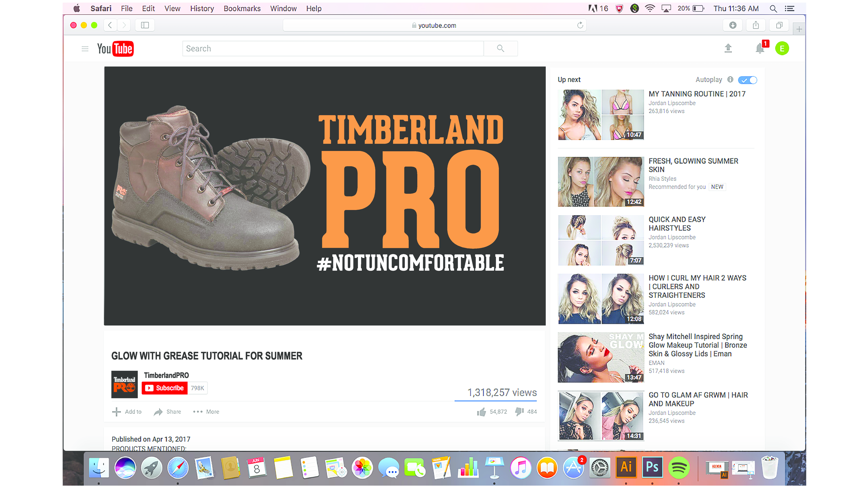Open System Preferences from the Dock
This screenshot has height=488, width=868.
599,468
